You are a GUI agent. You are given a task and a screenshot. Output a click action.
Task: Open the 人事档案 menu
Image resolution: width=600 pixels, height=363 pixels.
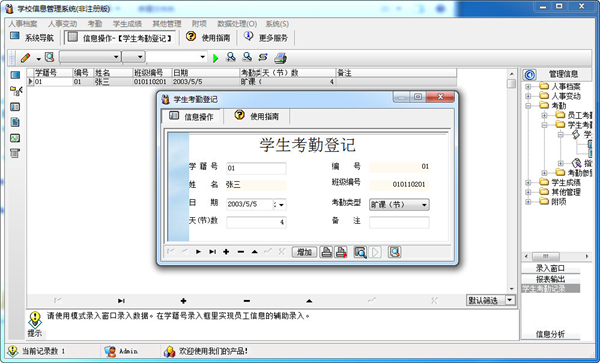click(23, 24)
